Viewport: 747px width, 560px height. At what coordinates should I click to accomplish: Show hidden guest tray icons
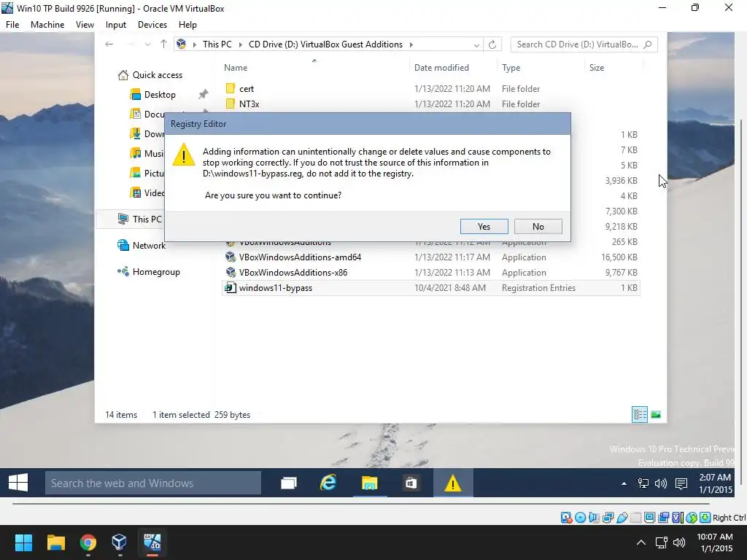click(624, 484)
